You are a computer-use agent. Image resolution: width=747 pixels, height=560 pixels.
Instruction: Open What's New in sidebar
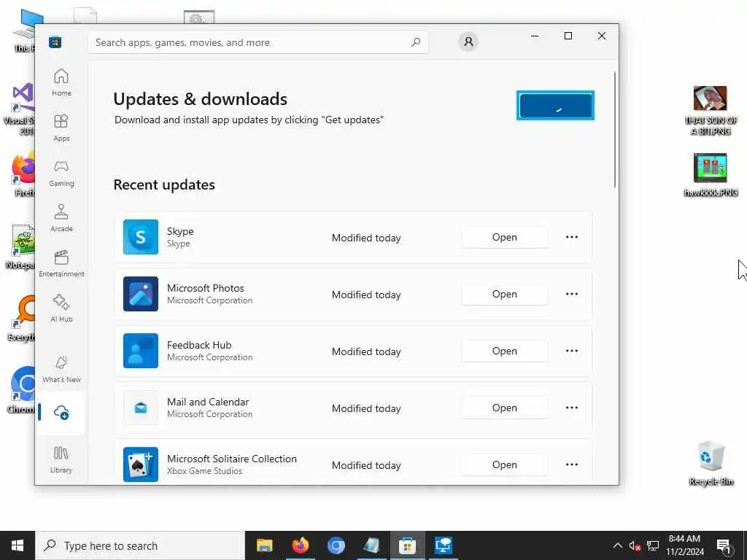pyautogui.click(x=61, y=370)
